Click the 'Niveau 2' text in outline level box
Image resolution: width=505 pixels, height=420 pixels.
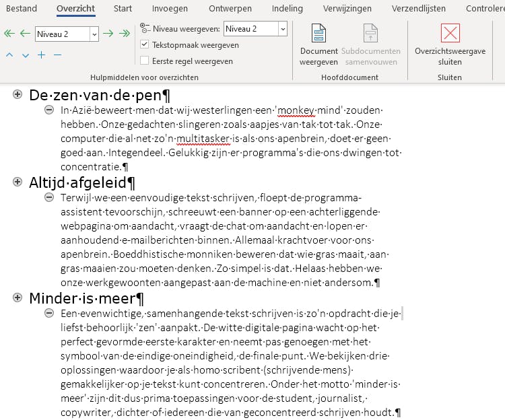point(53,34)
